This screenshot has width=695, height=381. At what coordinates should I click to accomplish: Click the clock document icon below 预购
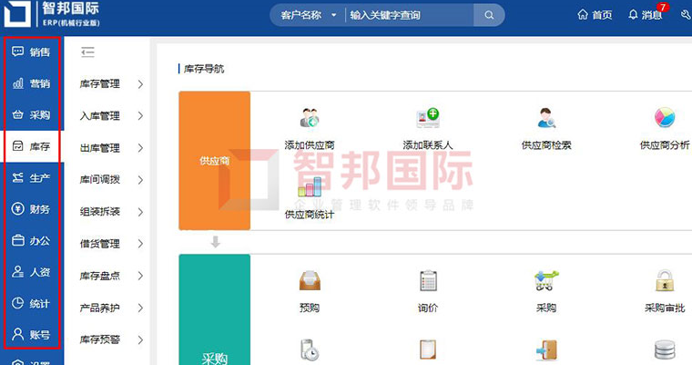pyautogui.click(x=309, y=350)
